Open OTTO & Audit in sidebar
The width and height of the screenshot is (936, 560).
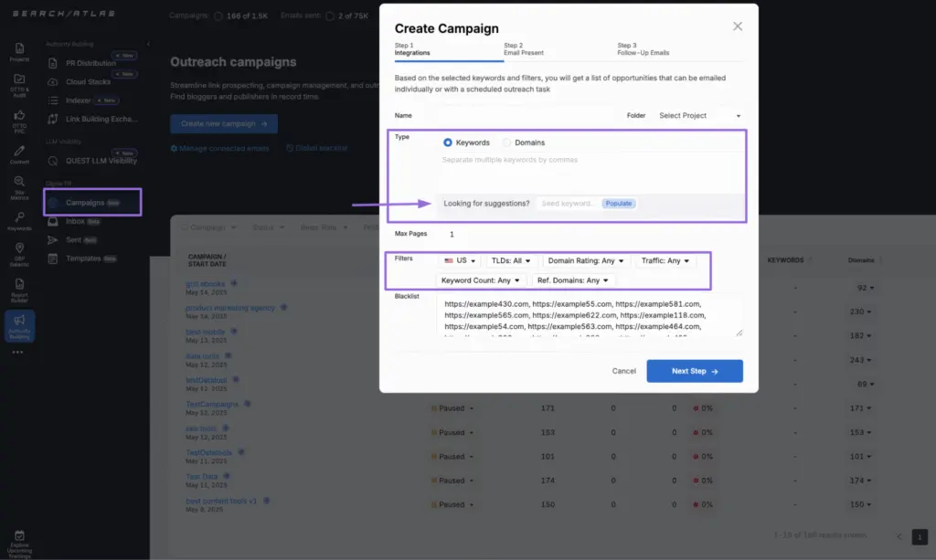coord(19,85)
